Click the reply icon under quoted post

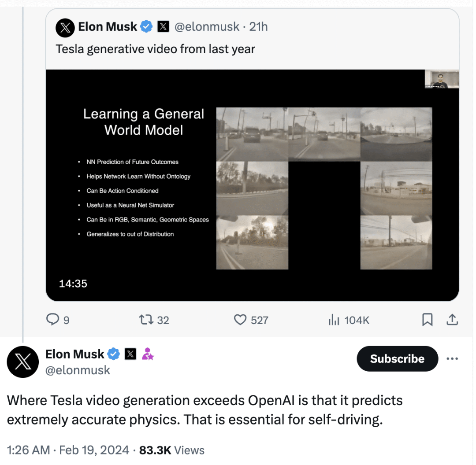53,319
